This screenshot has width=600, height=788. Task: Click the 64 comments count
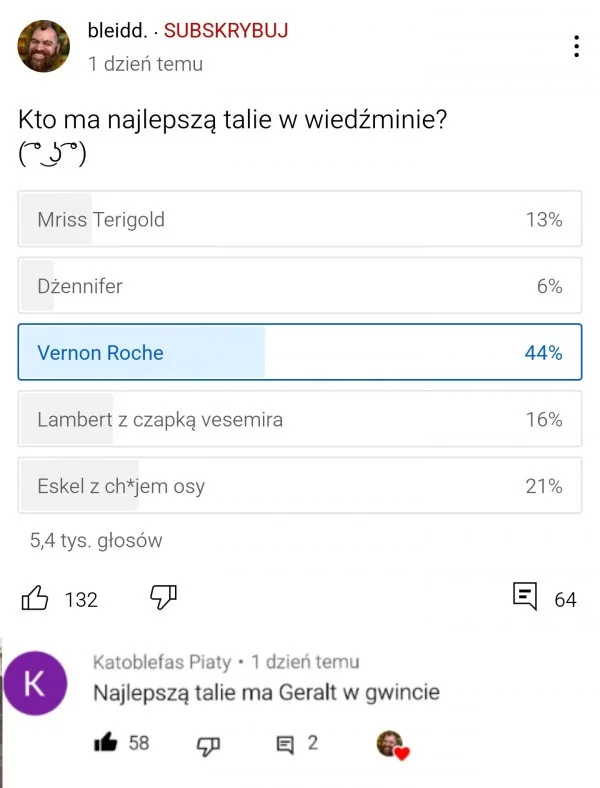(565, 599)
